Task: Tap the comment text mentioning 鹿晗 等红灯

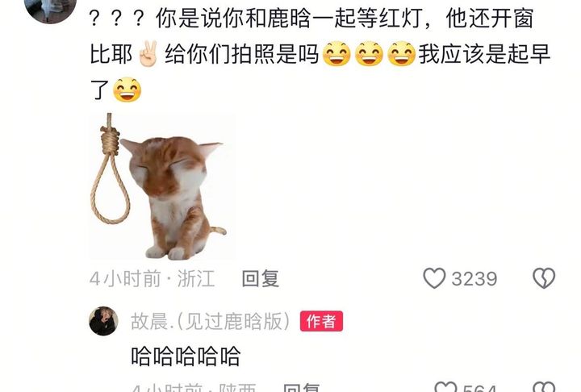Action: coord(320,54)
